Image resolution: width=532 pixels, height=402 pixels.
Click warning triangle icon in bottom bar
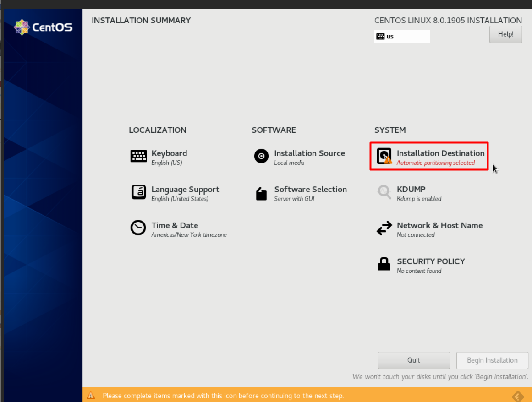(91, 396)
